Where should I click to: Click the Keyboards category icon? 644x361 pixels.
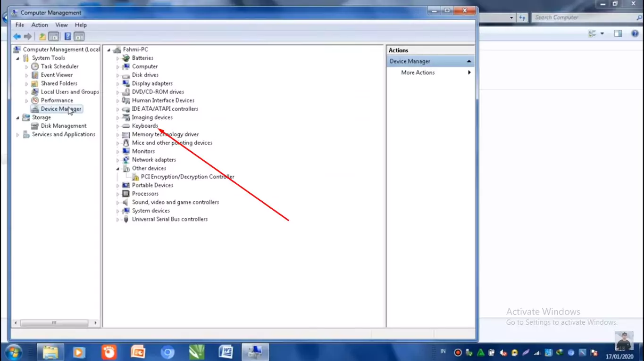126,126
